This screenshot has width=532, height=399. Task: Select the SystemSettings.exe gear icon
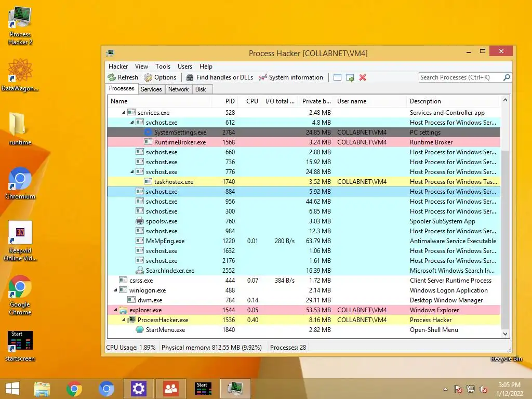(x=148, y=132)
